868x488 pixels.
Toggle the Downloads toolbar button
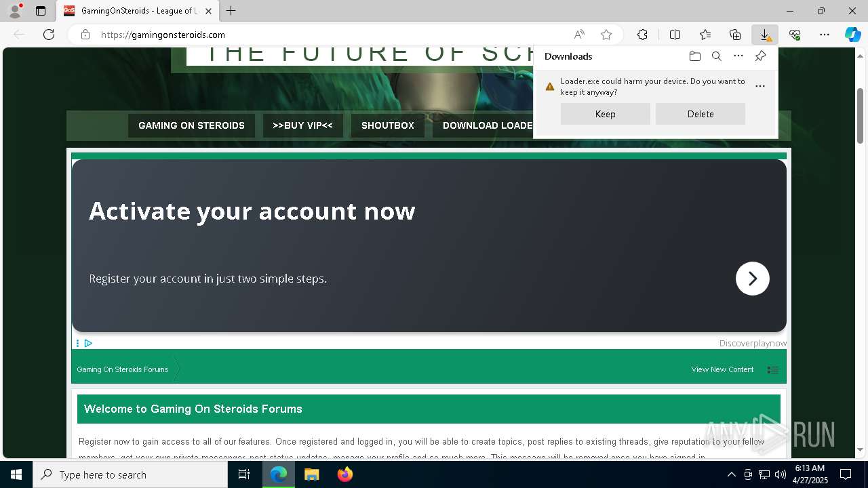click(765, 35)
